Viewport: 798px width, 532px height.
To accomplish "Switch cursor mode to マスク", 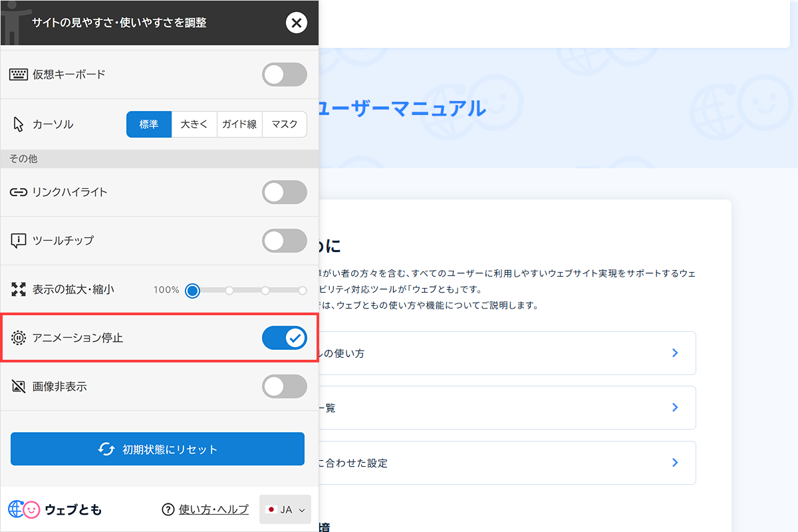I will (x=285, y=124).
